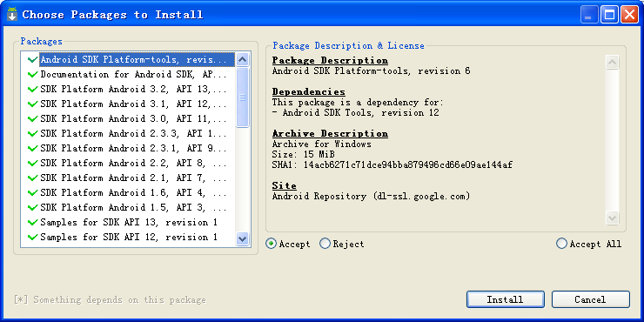Select SDK Platform Android 1.6, API 4 row

click(x=128, y=192)
